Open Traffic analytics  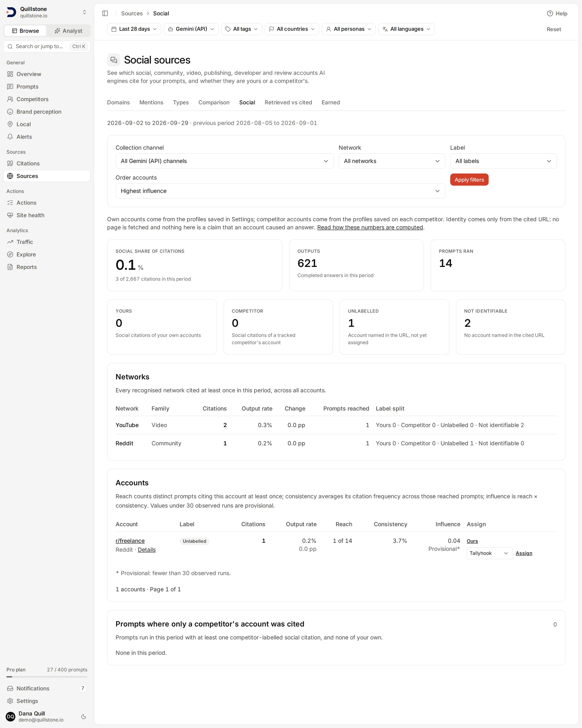point(47,242)
